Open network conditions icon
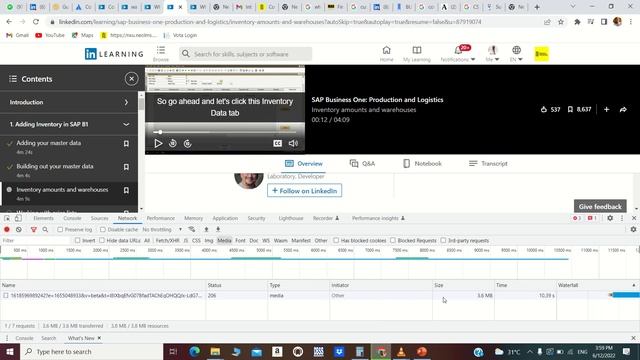 [191, 229]
